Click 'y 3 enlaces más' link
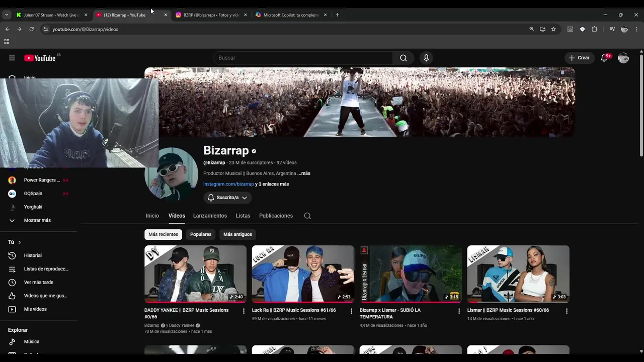 pyautogui.click(x=272, y=184)
